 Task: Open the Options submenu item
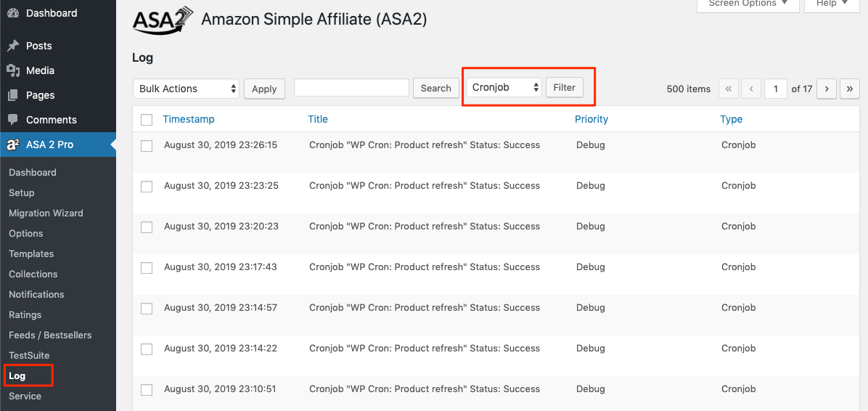[26, 234]
